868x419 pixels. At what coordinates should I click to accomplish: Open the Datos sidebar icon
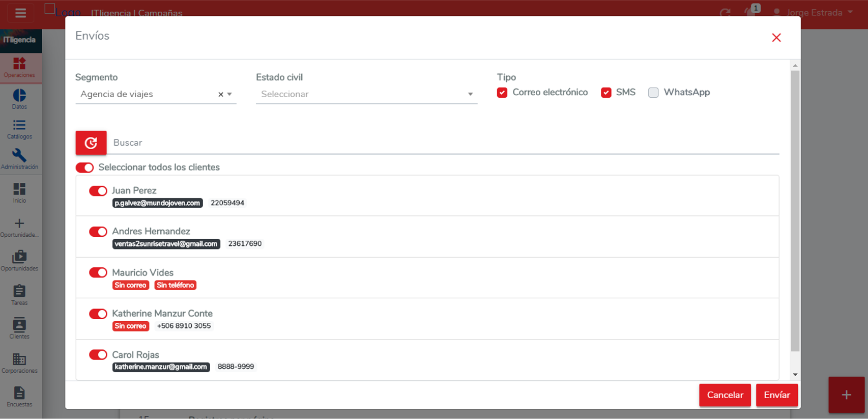click(19, 99)
